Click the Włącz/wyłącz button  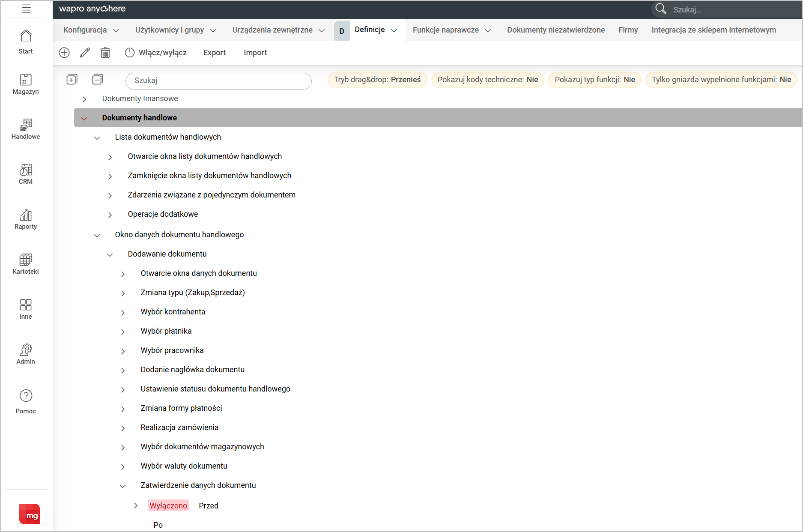pos(156,53)
